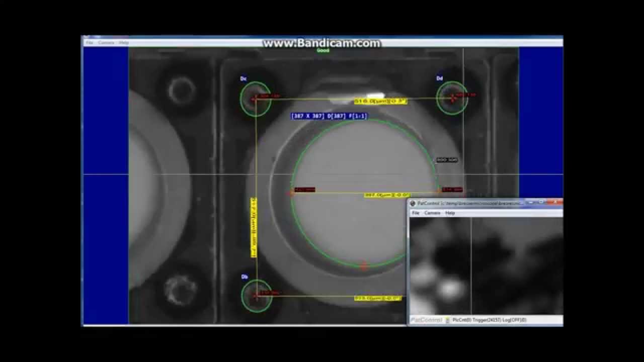The height and width of the screenshot is (362, 644).
Task: Click the red crosshair inside the Db circle
Action: click(256, 296)
